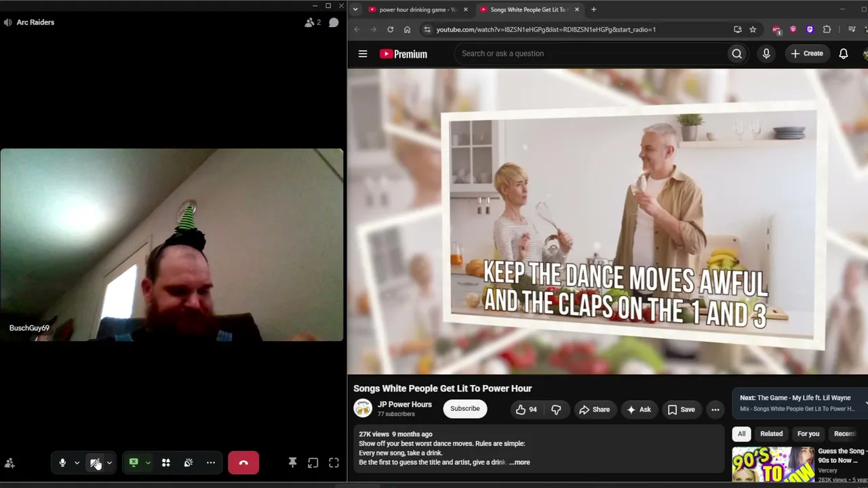The height and width of the screenshot is (488, 868).
Task: Open the activities launcher in call controls
Action: click(x=165, y=463)
